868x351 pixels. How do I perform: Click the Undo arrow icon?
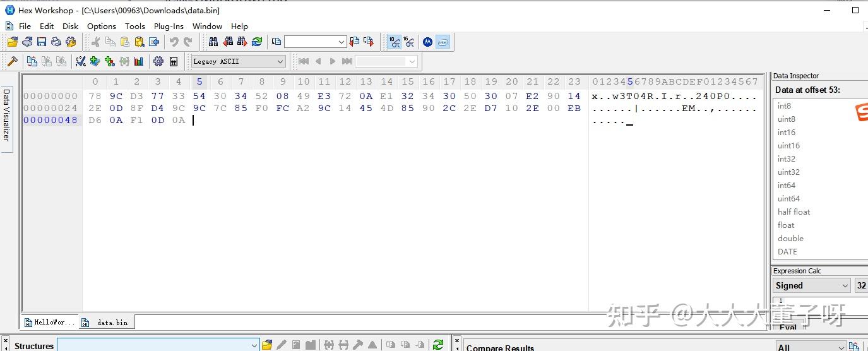point(174,42)
